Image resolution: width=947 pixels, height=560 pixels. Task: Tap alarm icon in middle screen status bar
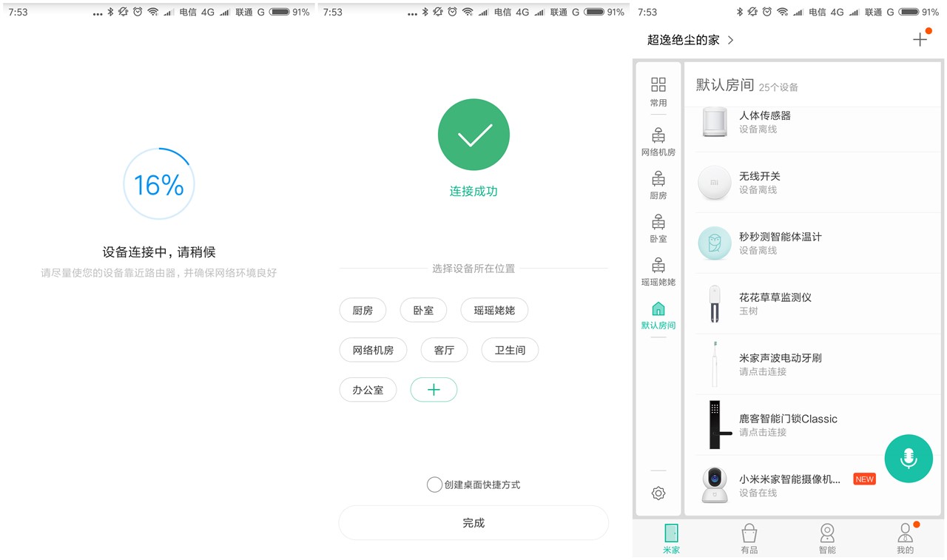point(451,12)
